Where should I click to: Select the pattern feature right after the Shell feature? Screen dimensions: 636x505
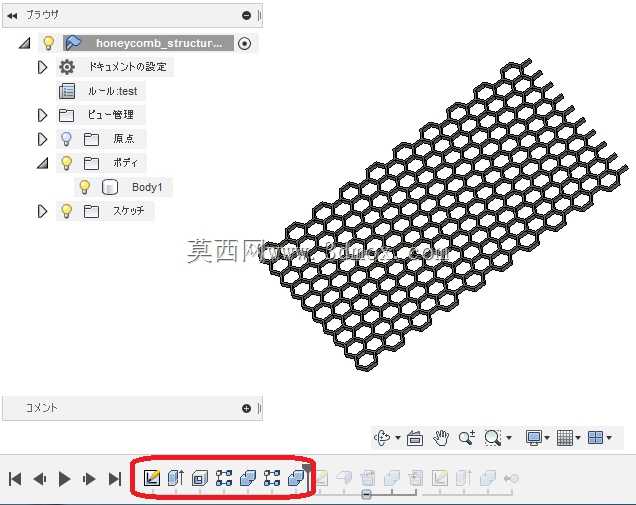tap(224, 478)
